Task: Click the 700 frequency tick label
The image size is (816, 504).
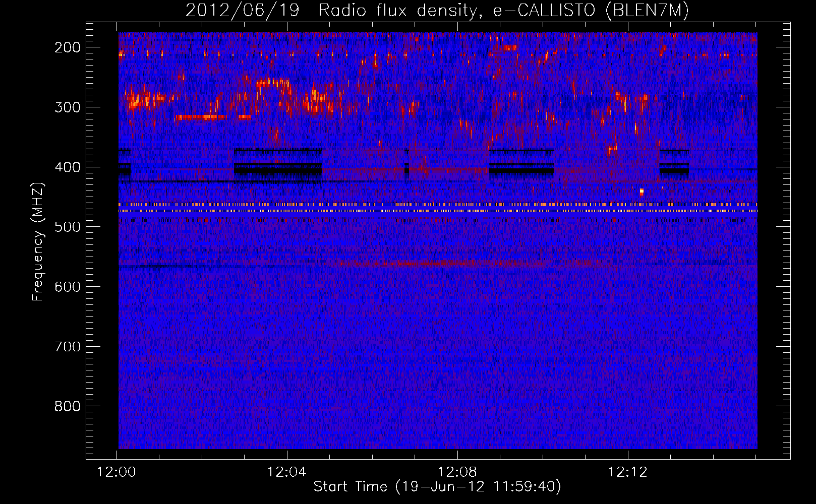Action: click(x=68, y=347)
